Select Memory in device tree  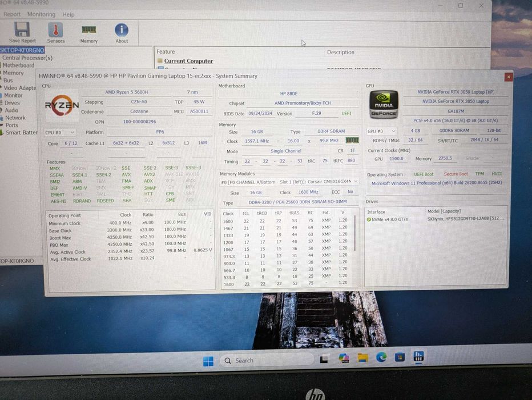tap(13, 73)
